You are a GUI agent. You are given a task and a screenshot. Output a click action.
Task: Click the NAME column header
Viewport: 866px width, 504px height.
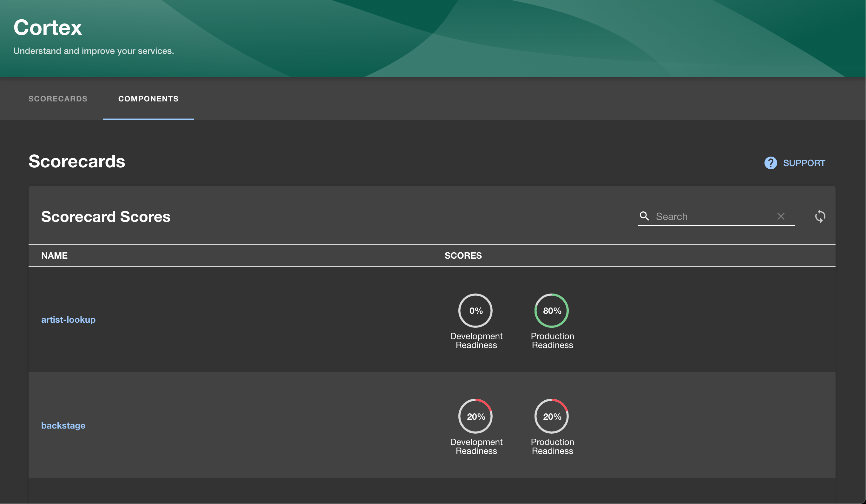click(54, 255)
